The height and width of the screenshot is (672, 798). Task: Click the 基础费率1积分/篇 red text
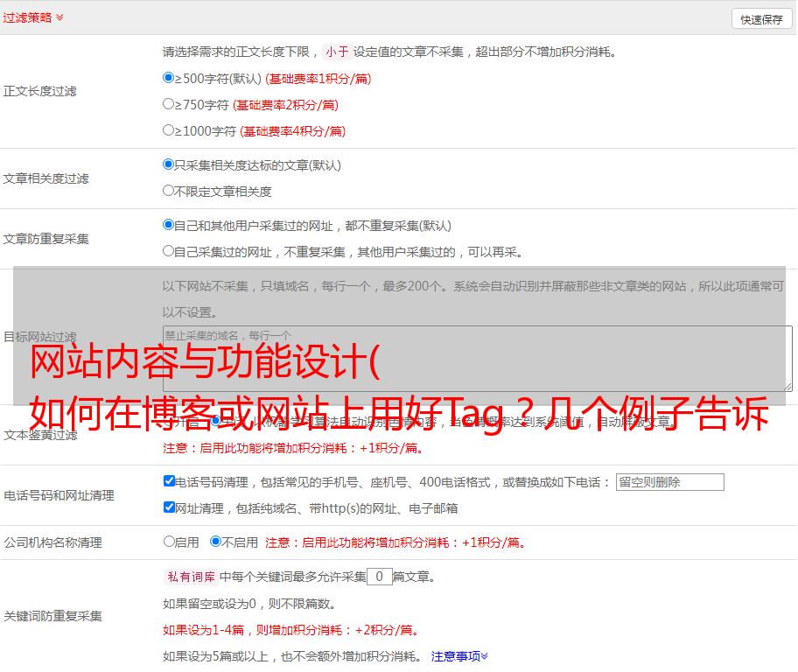(x=318, y=79)
